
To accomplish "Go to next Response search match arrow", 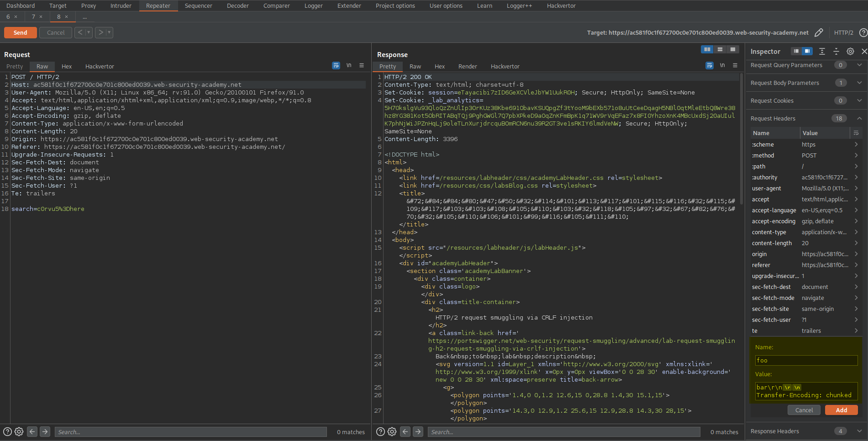I will 418,431.
